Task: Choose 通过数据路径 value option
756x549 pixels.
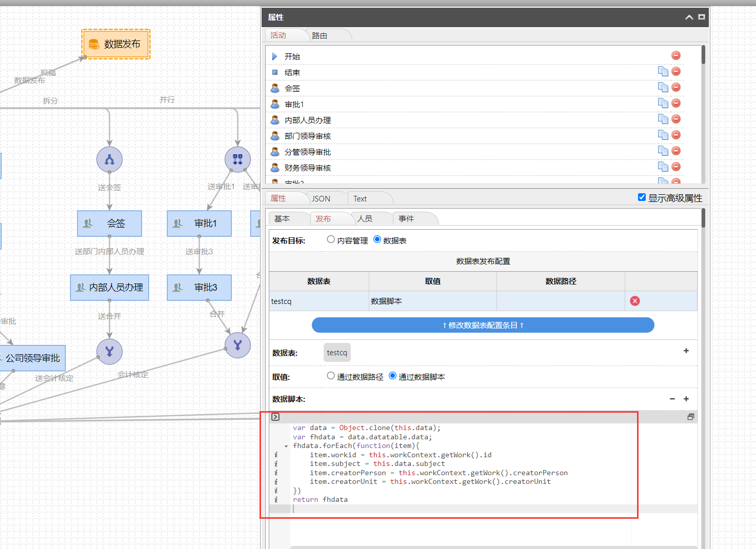Action: [331, 376]
